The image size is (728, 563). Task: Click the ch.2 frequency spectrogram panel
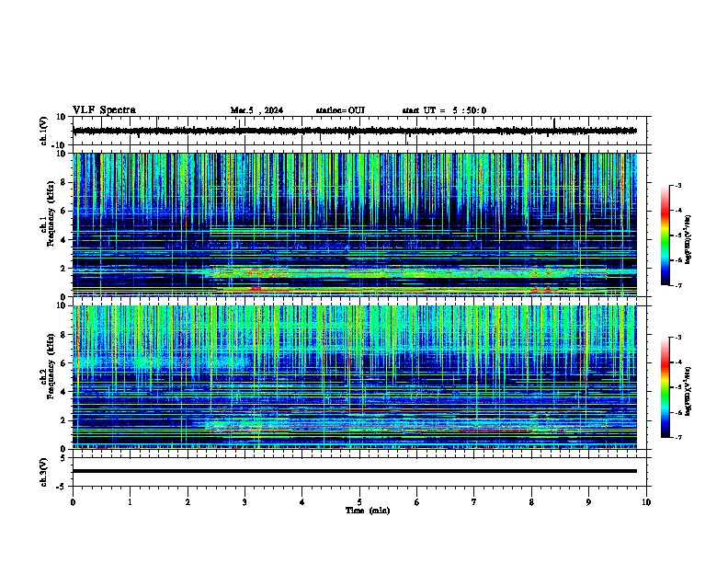tap(355, 377)
